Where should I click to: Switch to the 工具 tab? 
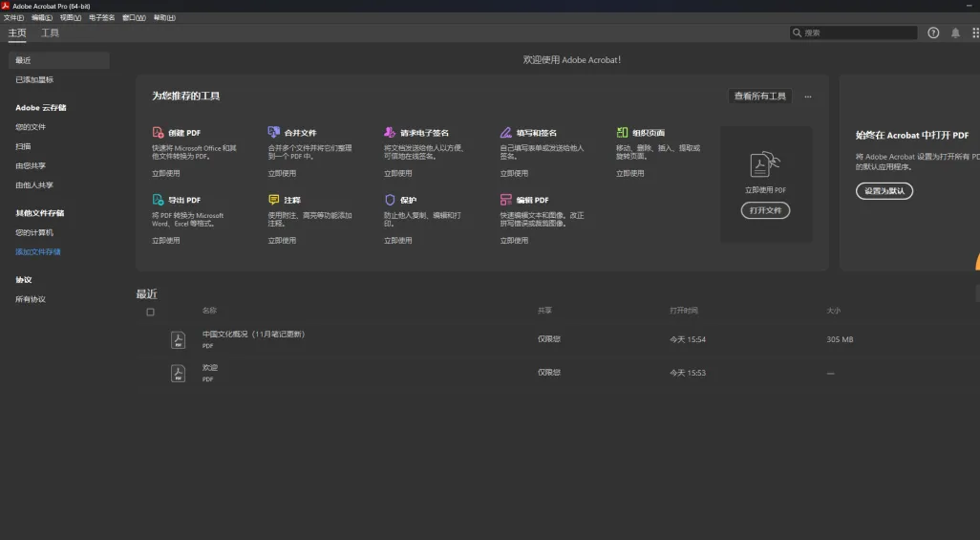tap(50, 33)
